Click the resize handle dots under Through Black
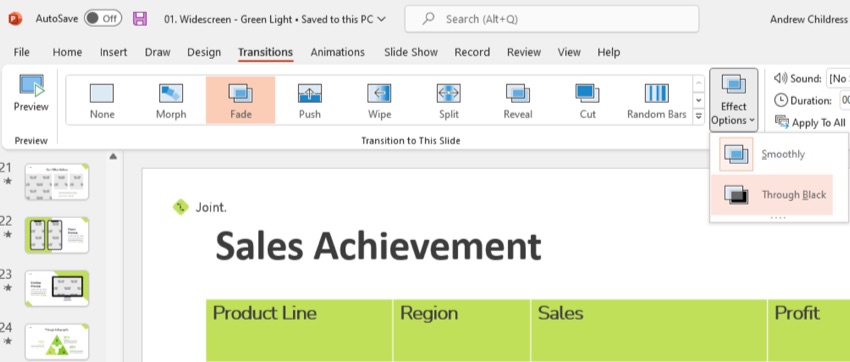The height and width of the screenshot is (362, 850). (x=778, y=218)
